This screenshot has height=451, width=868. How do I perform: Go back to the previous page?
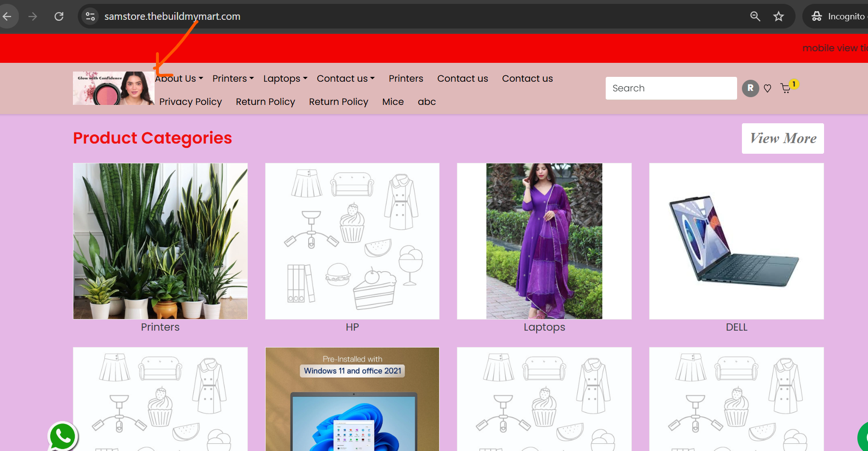click(7, 16)
